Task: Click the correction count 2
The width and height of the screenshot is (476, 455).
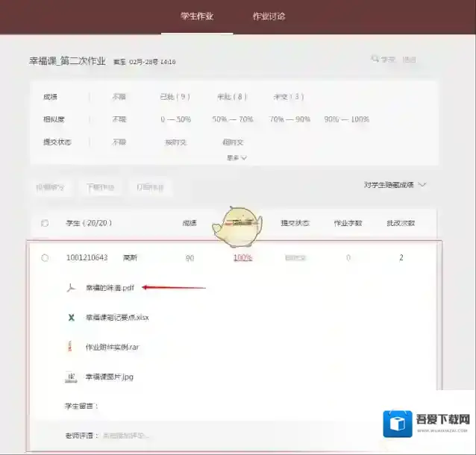Action: (x=401, y=257)
